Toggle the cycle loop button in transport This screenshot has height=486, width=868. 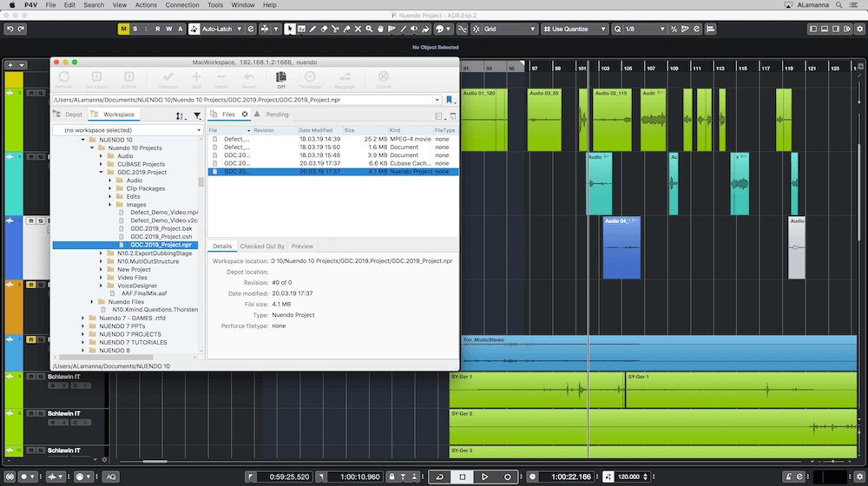(x=439, y=476)
